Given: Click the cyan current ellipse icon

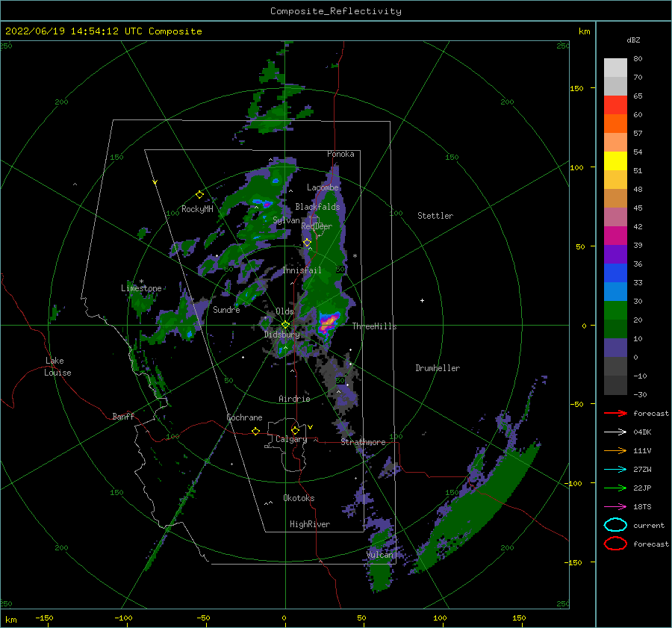Looking at the screenshot, I should pos(615,525).
